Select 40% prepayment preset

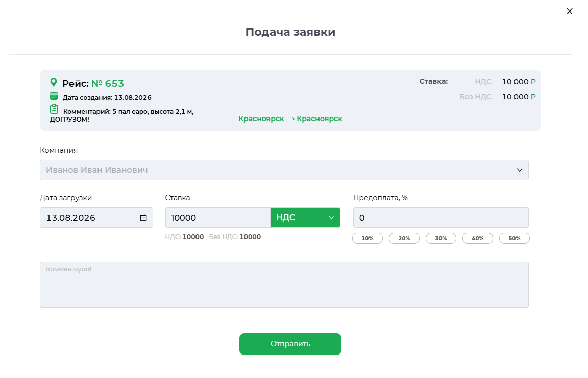click(x=478, y=239)
